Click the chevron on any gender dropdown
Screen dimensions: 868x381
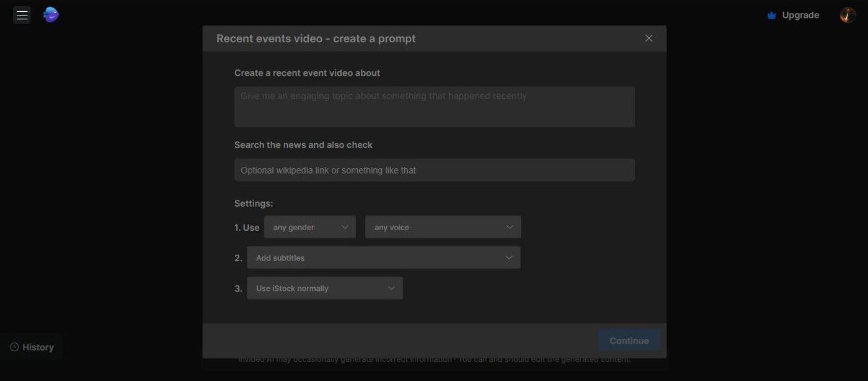[x=345, y=227]
